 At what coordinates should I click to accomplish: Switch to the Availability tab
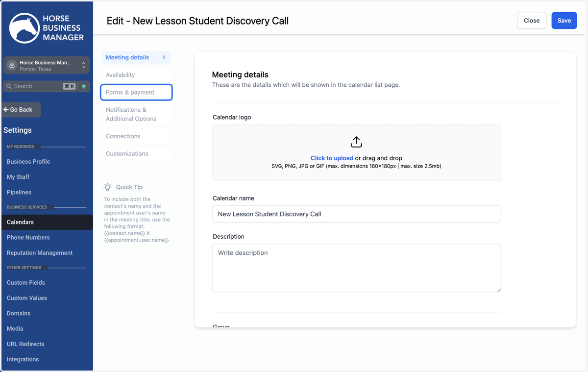[x=136, y=75]
